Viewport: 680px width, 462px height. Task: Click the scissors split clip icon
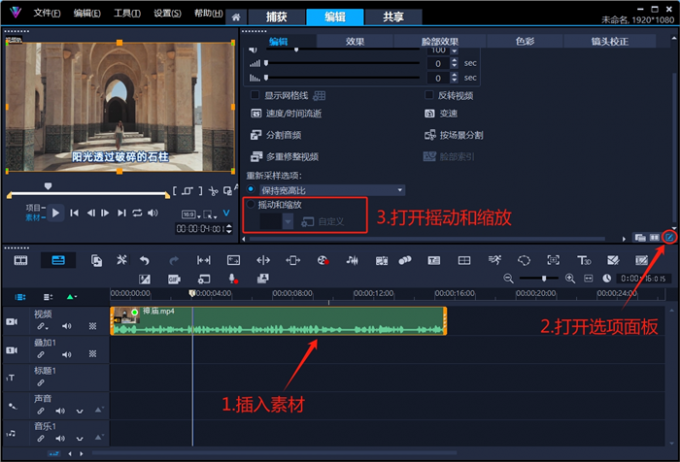pos(213,191)
